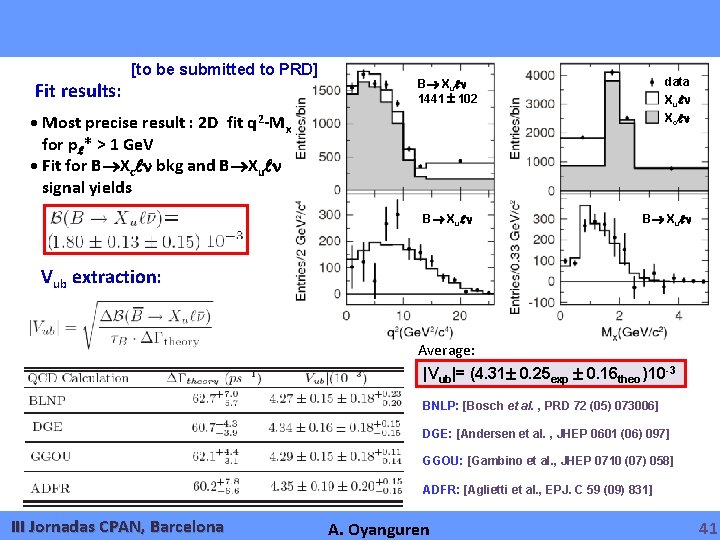Click the 'III Jornadas CPAN, Barcelona' footer
This screenshot has height=540, width=720.
pyautogui.click(x=118, y=527)
